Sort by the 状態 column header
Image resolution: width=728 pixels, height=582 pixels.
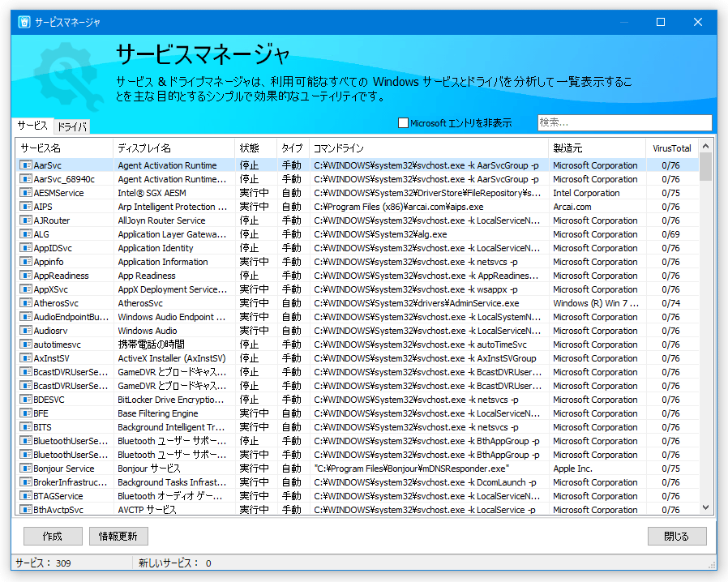pos(255,148)
